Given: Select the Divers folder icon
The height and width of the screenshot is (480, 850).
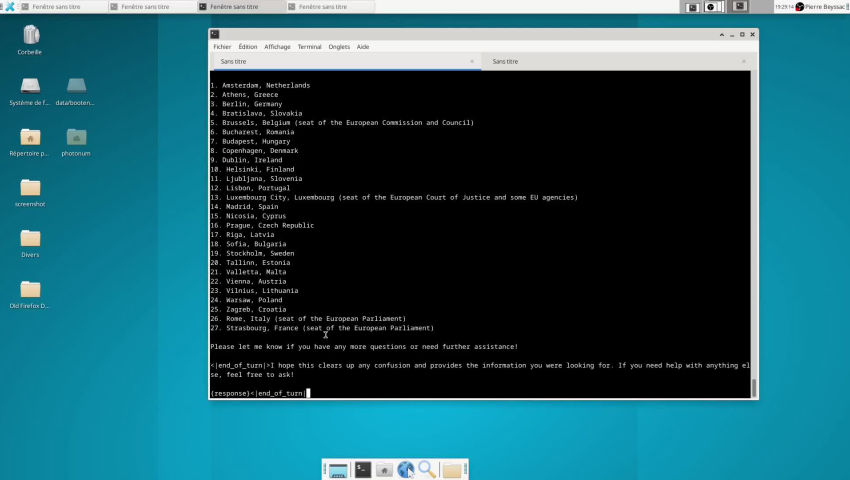Looking at the screenshot, I should 30,238.
